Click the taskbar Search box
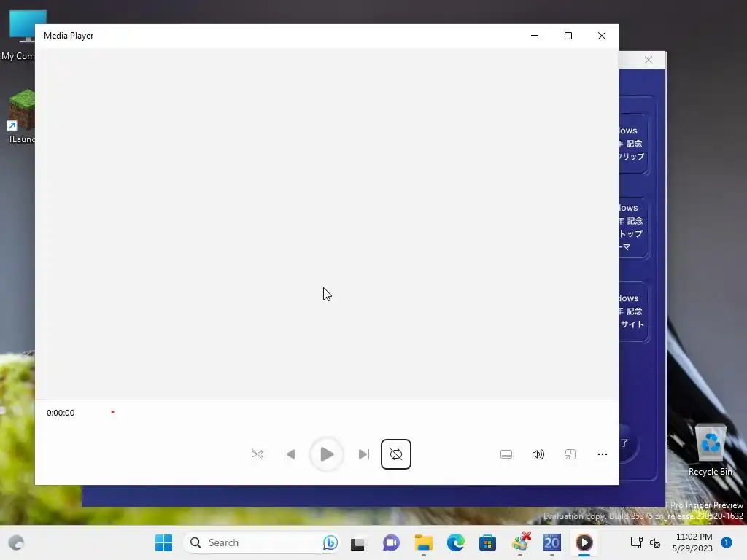The width and height of the screenshot is (747, 560). point(262,542)
